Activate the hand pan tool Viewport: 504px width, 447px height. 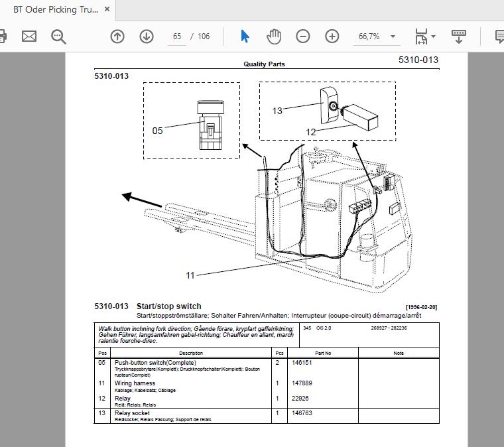[x=274, y=36]
